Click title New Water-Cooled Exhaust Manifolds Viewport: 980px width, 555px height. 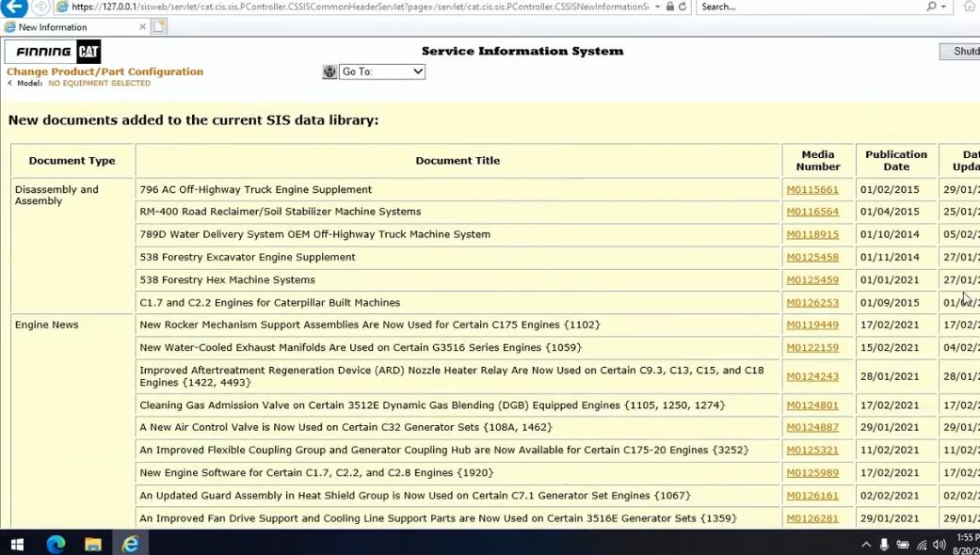(x=361, y=348)
